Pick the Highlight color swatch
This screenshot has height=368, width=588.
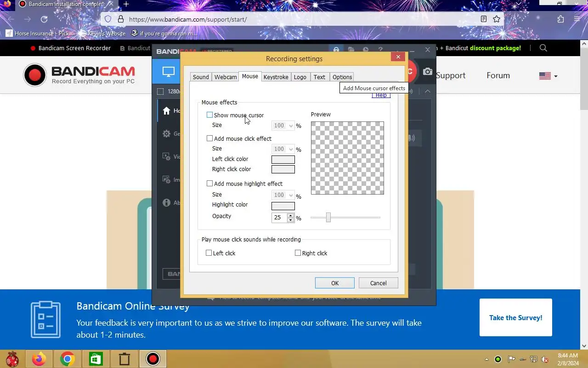[283, 206]
